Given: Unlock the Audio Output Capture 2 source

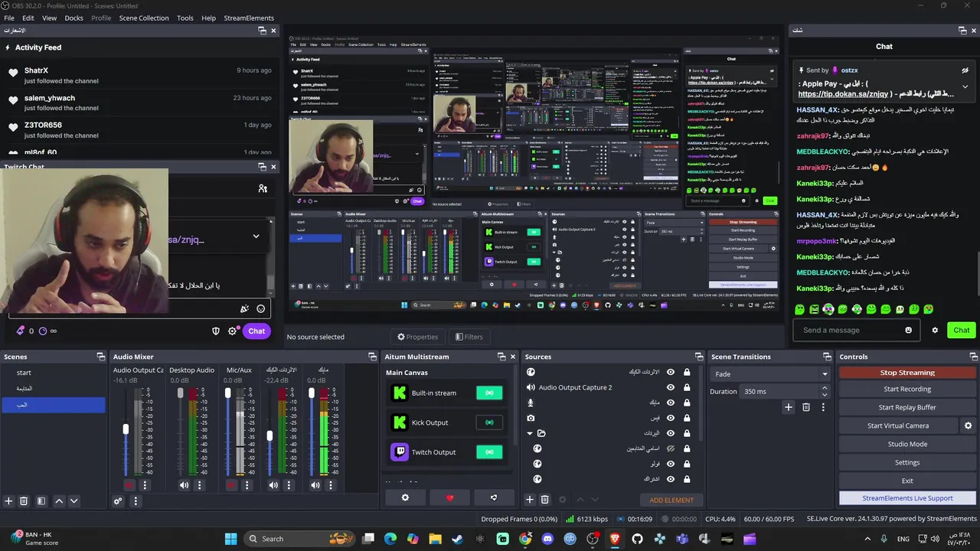Looking at the screenshot, I should [687, 387].
